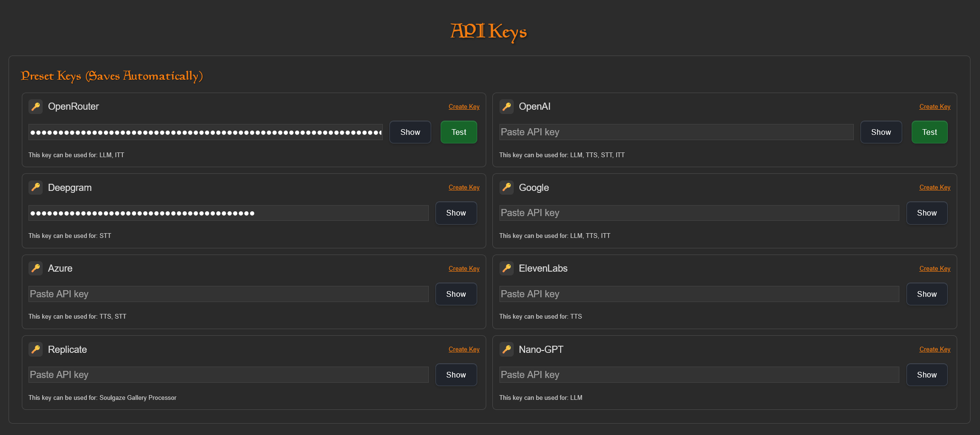This screenshot has width=980, height=435.
Task: Focus the Azure API key input field
Action: point(228,294)
